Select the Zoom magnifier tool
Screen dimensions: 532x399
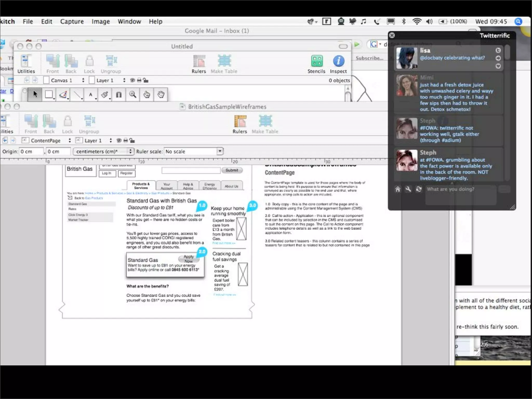click(133, 95)
